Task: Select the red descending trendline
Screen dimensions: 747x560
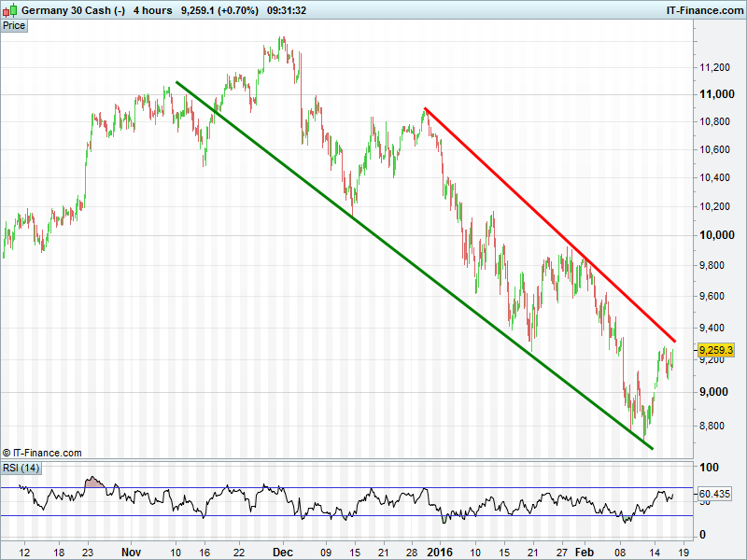Action: 550,224
